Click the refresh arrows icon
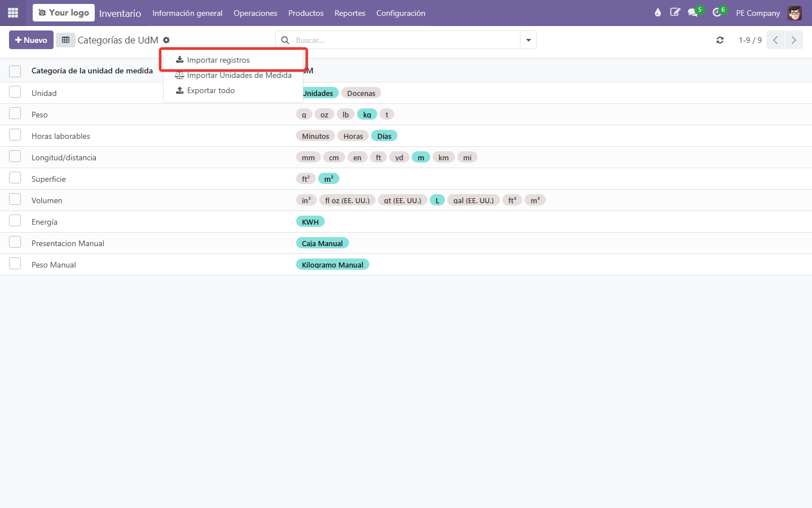Screen dimensions: 812x508 720,40
